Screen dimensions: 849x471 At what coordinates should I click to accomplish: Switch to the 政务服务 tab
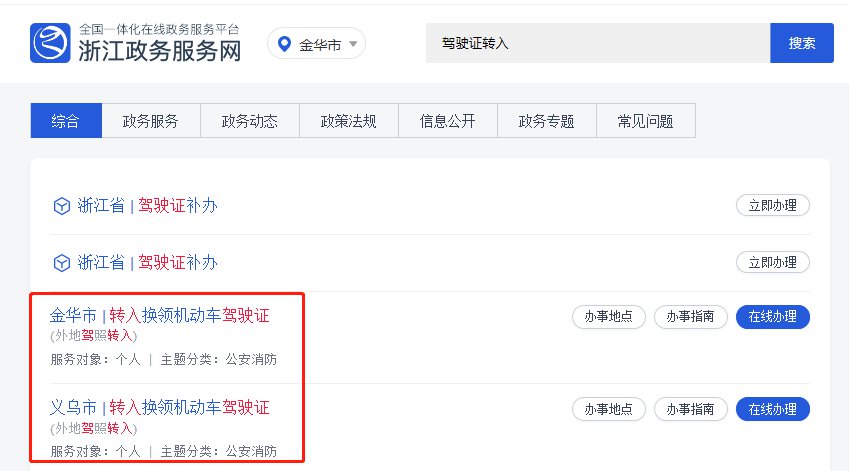[x=151, y=121]
